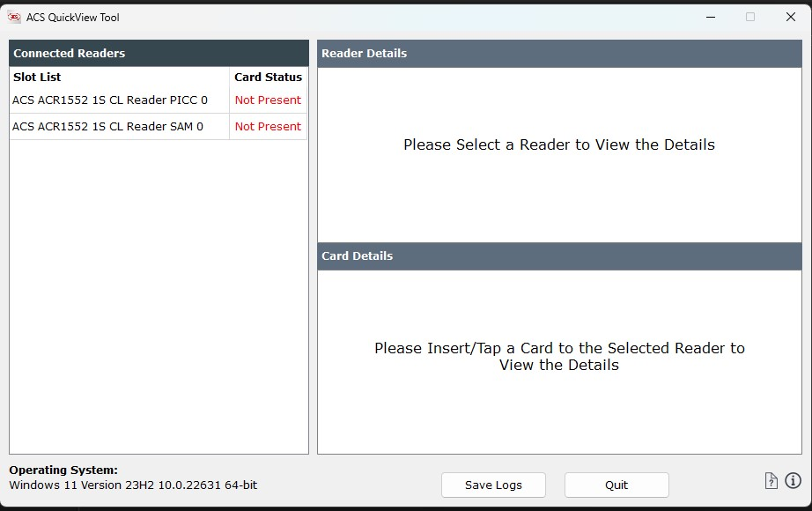Open the help document icon
The height and width of the screenshot is (511, 812).
click(771, 481)
